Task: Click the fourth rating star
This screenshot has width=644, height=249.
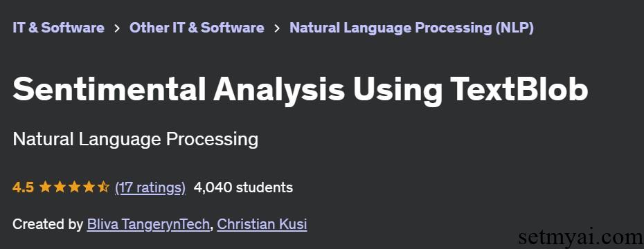Action: [89, 187]
